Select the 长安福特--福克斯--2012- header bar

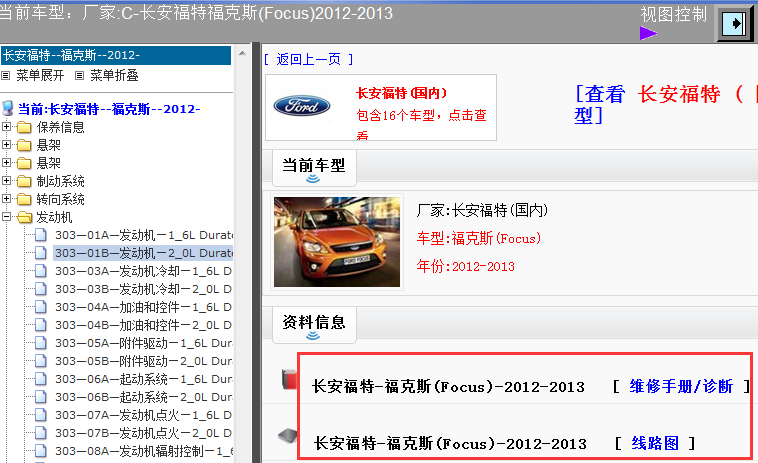116,55
